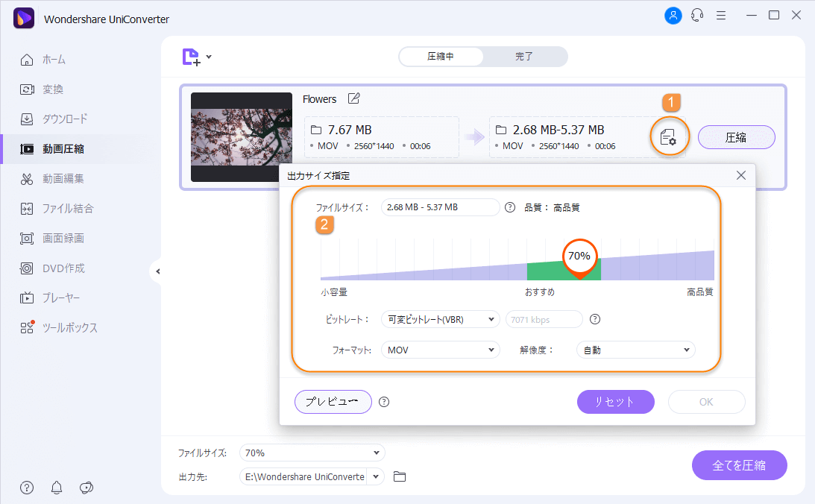
Task: Close the 出力サイズ指定 dialog
Action: pyautogui.click(x=741, y=176)
